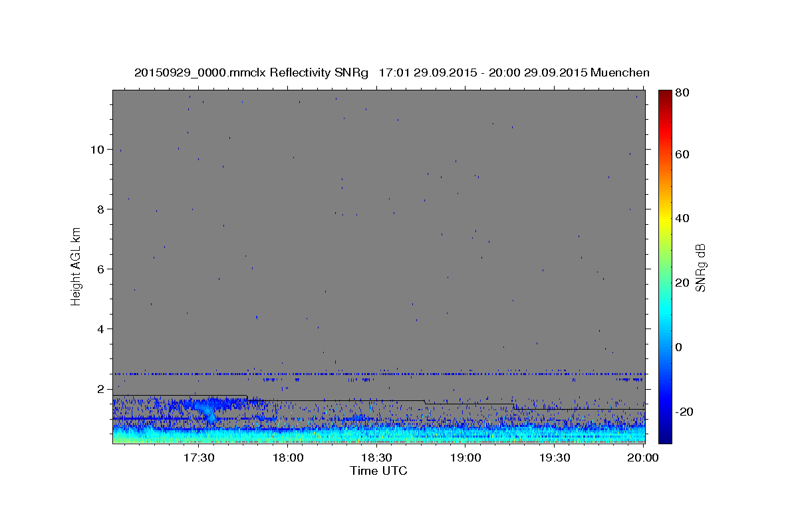Click the 18:00 time tick label
This screenshot has width=798, height=532.
coord(287,458)
